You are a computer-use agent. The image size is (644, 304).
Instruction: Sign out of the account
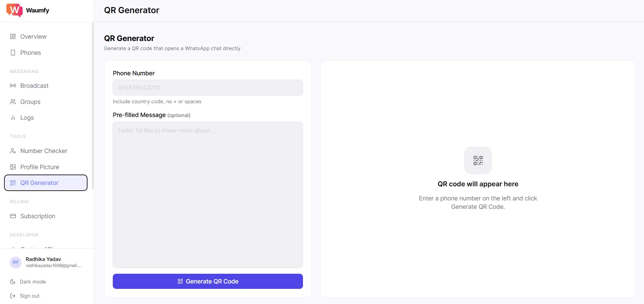(x=30, y=296)
